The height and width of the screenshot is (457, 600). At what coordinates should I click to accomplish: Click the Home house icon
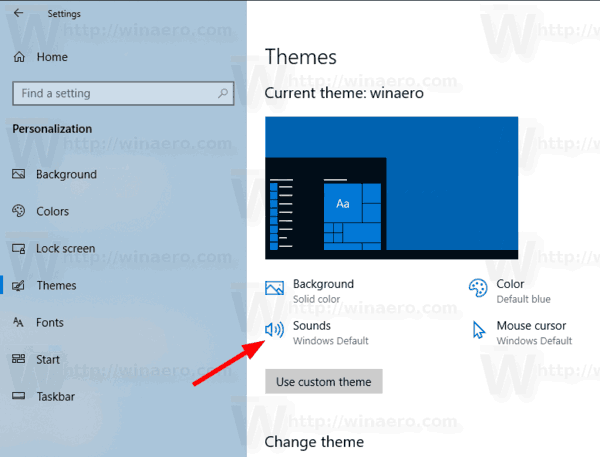[19, 57]
